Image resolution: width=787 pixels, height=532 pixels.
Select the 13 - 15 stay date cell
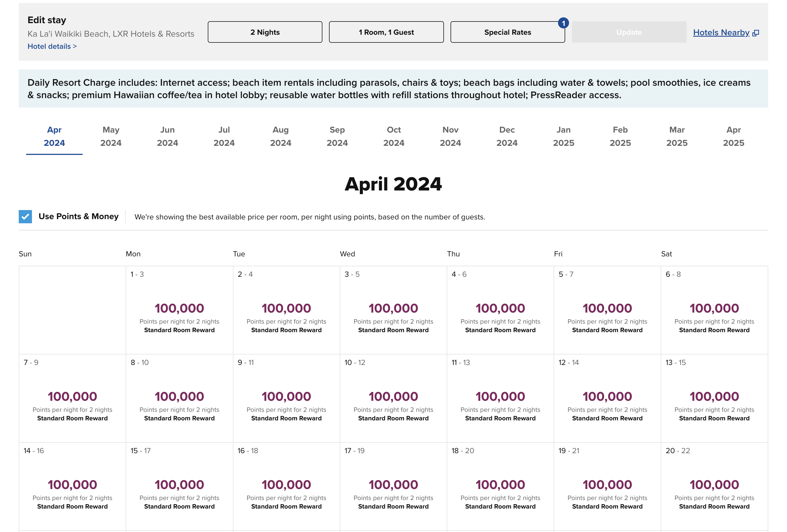(x=715, y=398)
